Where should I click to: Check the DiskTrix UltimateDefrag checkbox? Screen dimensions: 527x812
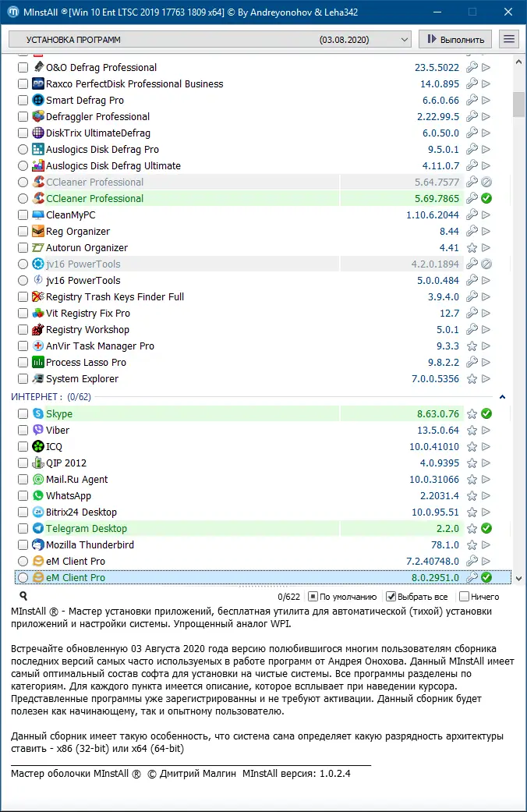(23, 133)
